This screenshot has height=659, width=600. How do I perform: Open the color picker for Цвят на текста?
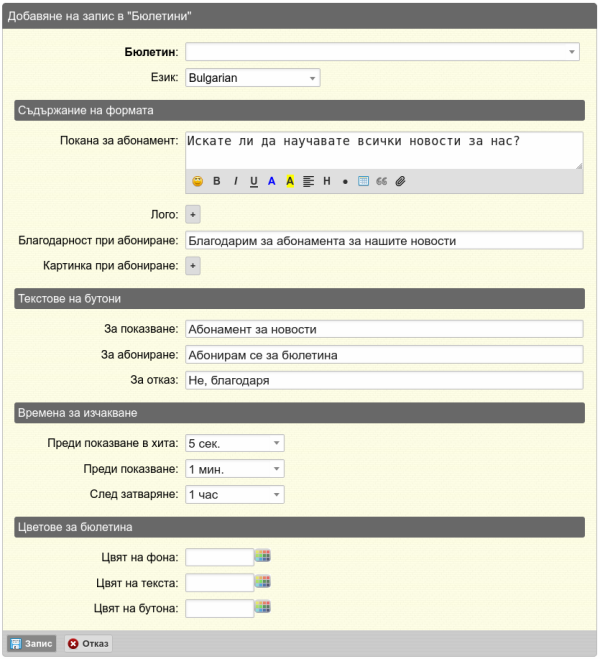263,582
